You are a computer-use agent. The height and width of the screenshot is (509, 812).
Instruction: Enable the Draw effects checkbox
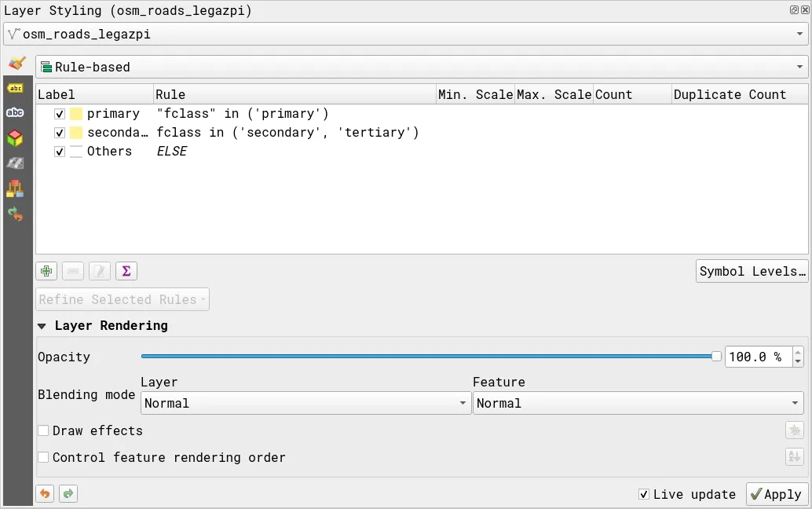click(x=44, y=430)
